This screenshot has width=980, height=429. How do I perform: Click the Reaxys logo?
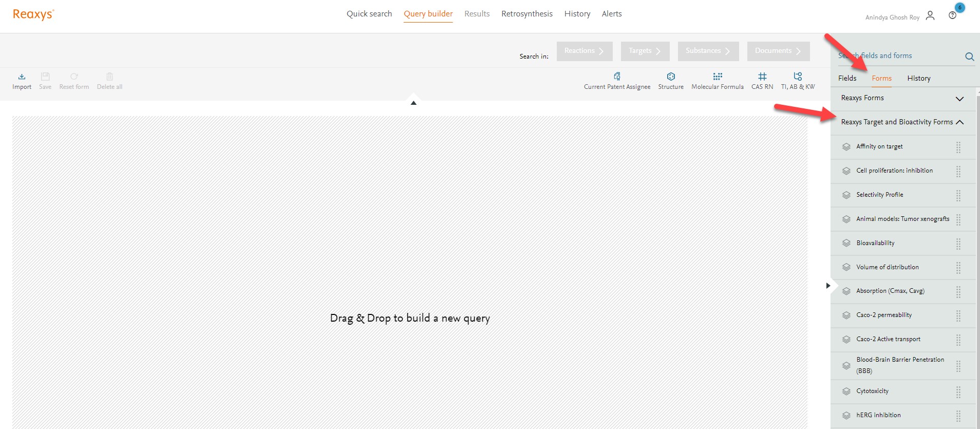pos(33,14)
